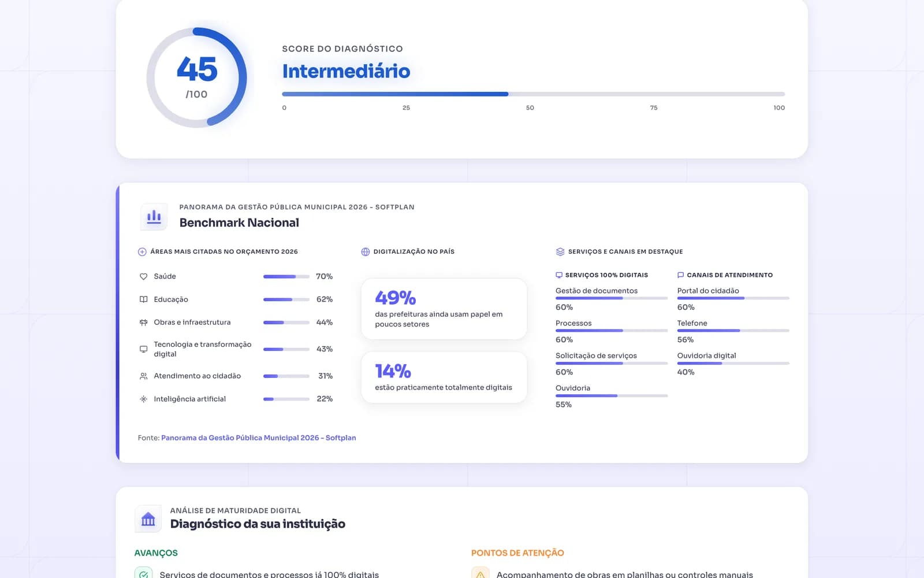Click the heart icon next to Saúde

coord(143,276)
